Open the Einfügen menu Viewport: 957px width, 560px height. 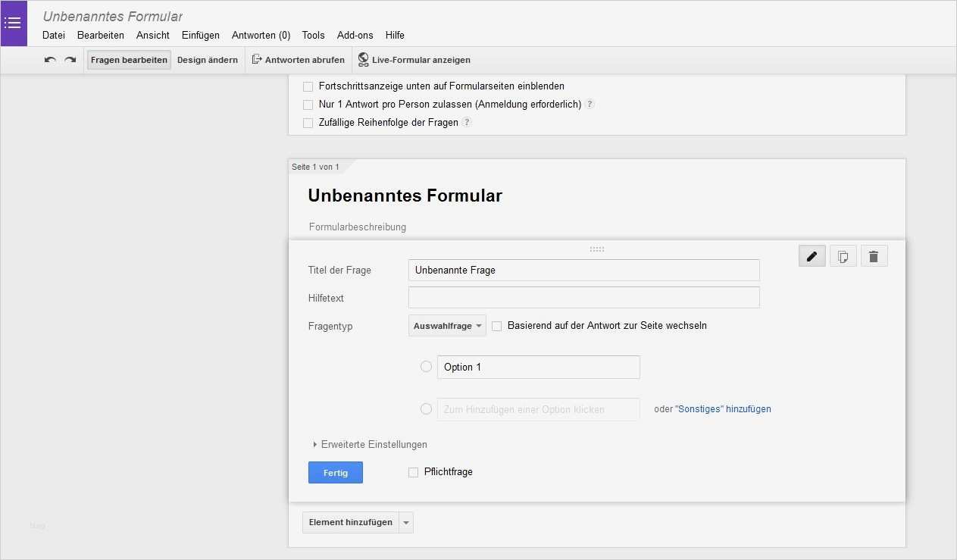coord(200,35)
